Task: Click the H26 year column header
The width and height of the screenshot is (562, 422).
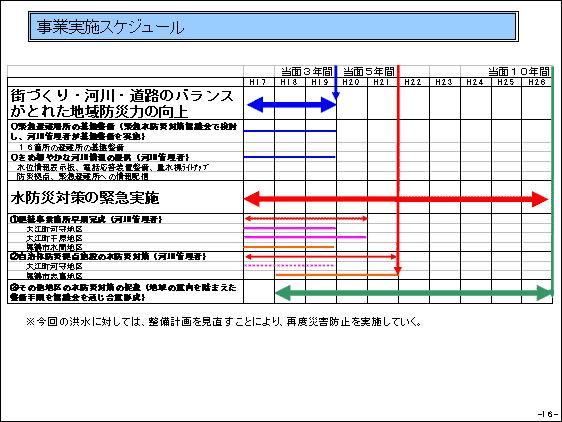Action: 537,82
